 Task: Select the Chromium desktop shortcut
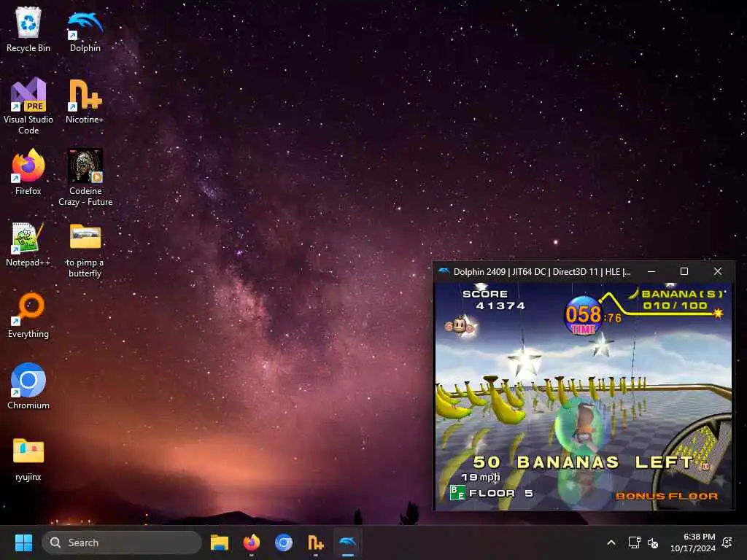pos(28,386)
